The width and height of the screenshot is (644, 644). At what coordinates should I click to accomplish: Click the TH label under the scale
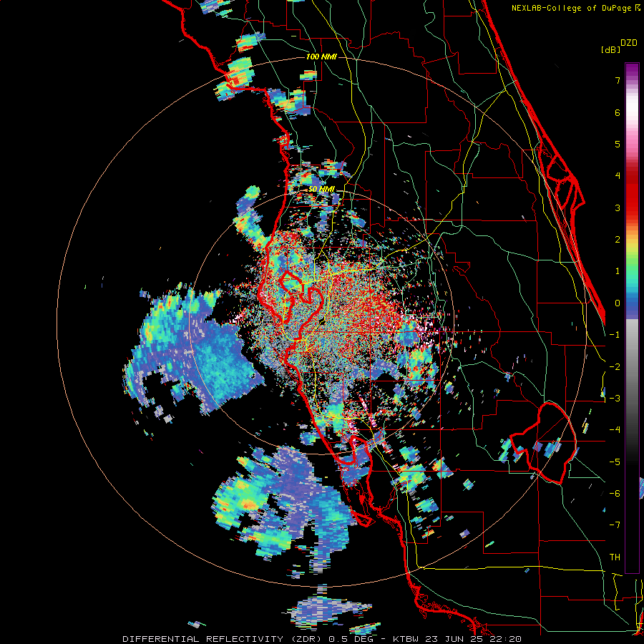pos(615,557)
